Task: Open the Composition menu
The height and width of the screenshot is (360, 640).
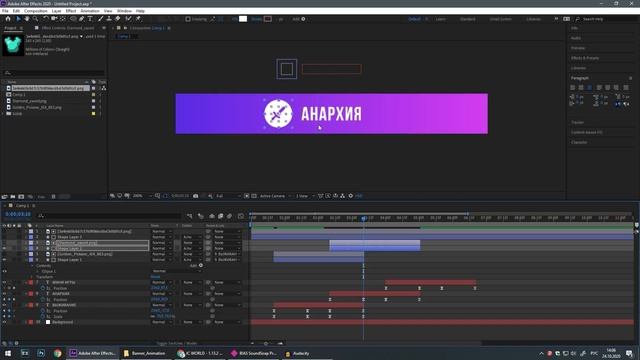Action: (x=36, y=11)
